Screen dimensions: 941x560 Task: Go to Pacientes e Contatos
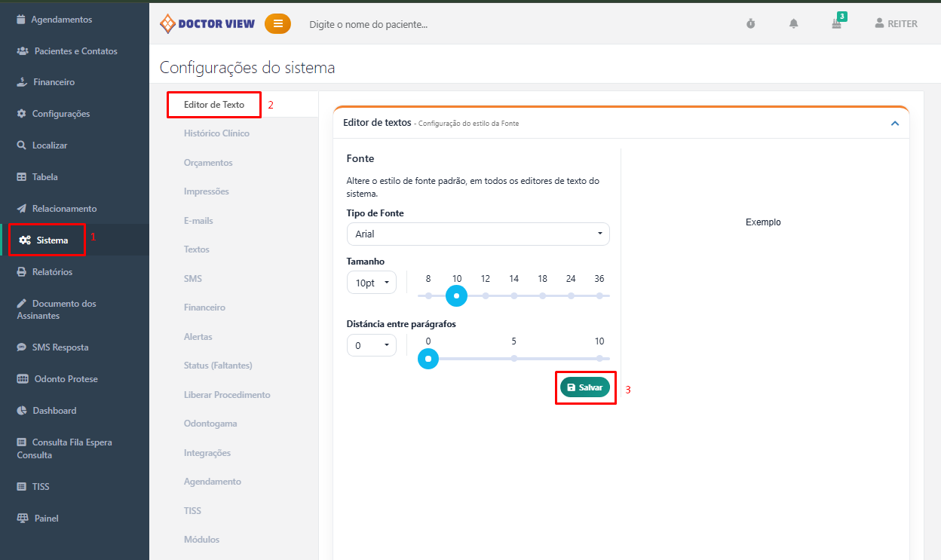pyautogui.click(x=75, y=51)
